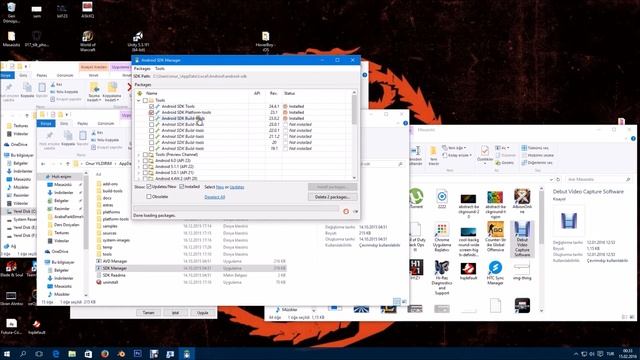Image resolution: width=640 pixels, height=360 pixels.
Task: Click Tümünü seç in right Explorer ribbon
Action: 535,148
